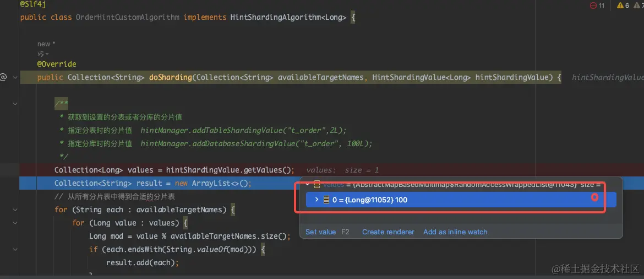Click the yellow warning icon showing 6
Screen dimensions: 644x279
click(x=620, y=6)
